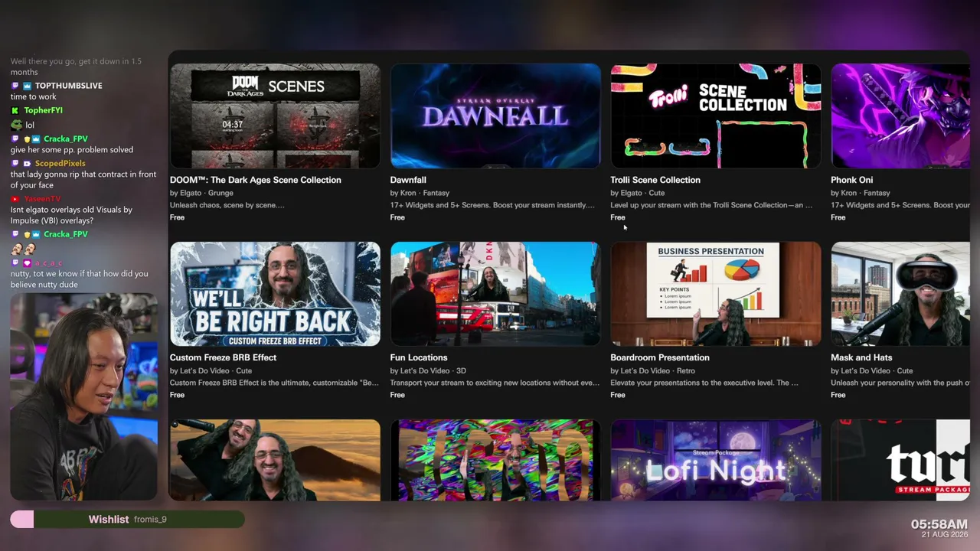Select "by Kron · Fantasy" under Dawnfall
980x551 pixels.
coord(420,193)
